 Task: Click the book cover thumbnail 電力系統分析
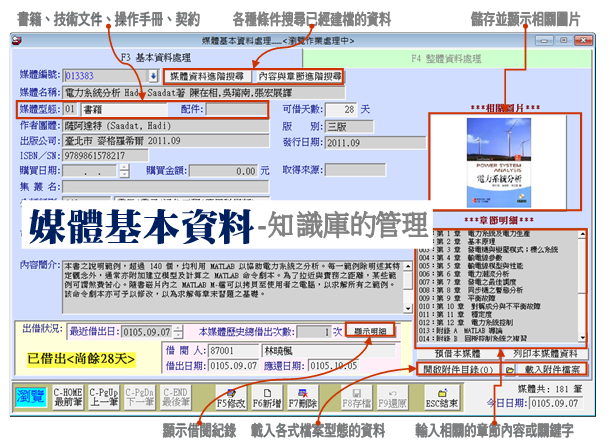[499, 162]
